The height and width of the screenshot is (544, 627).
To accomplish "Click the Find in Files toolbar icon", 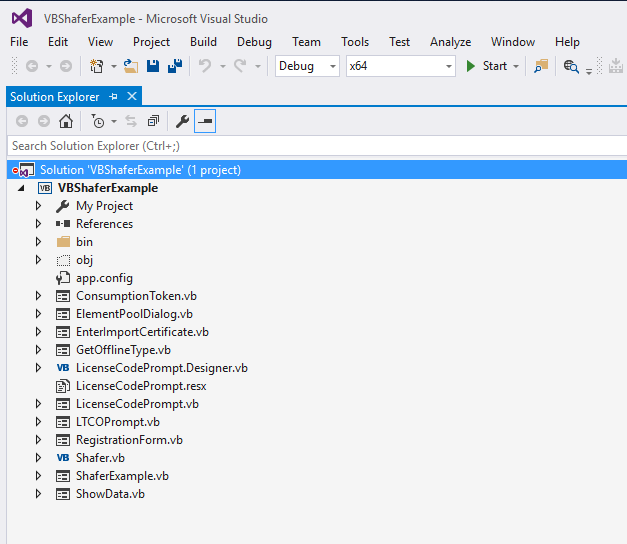I will tap(541, 66).
